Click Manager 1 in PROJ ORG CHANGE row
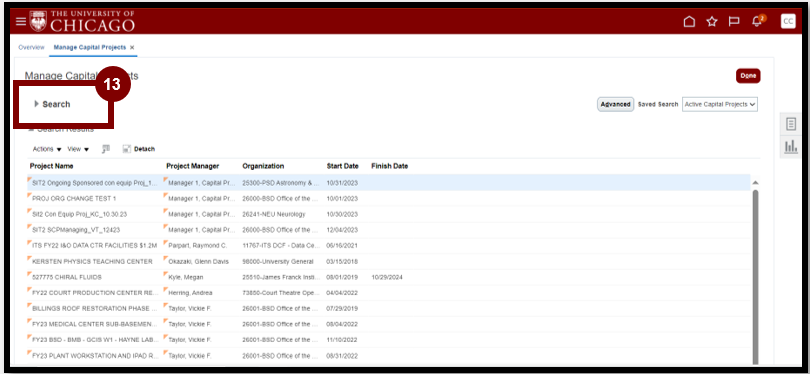This screenshot has width=810, height=374. pyautogui.click(x=202, y=198)
